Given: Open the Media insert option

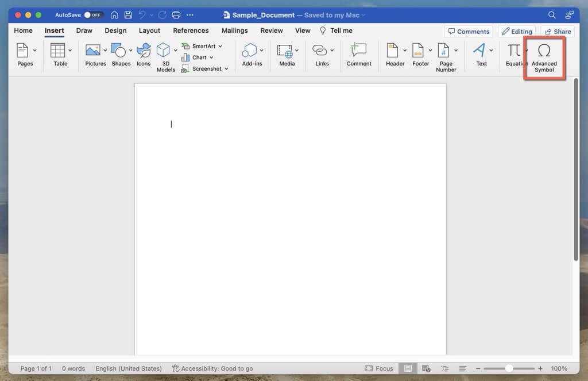Looking at the screenshot, I should pyautogui.click(x=285, y=51).
